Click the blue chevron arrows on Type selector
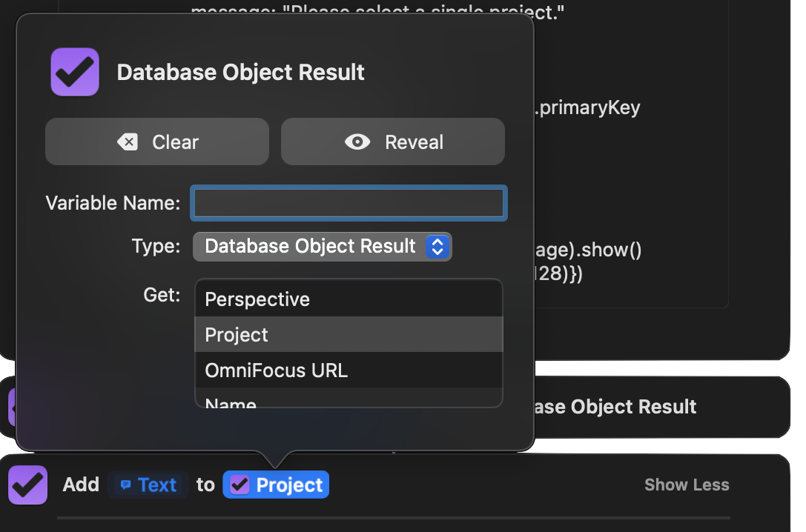 [437, 247]
